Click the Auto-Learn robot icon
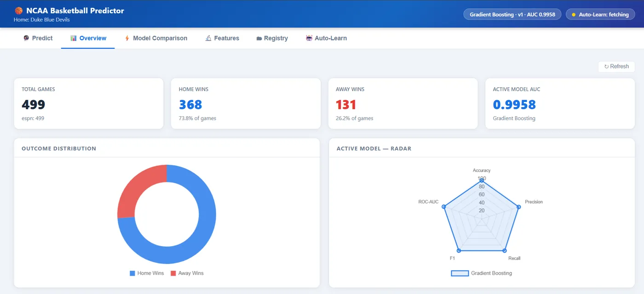 (309, 38)
